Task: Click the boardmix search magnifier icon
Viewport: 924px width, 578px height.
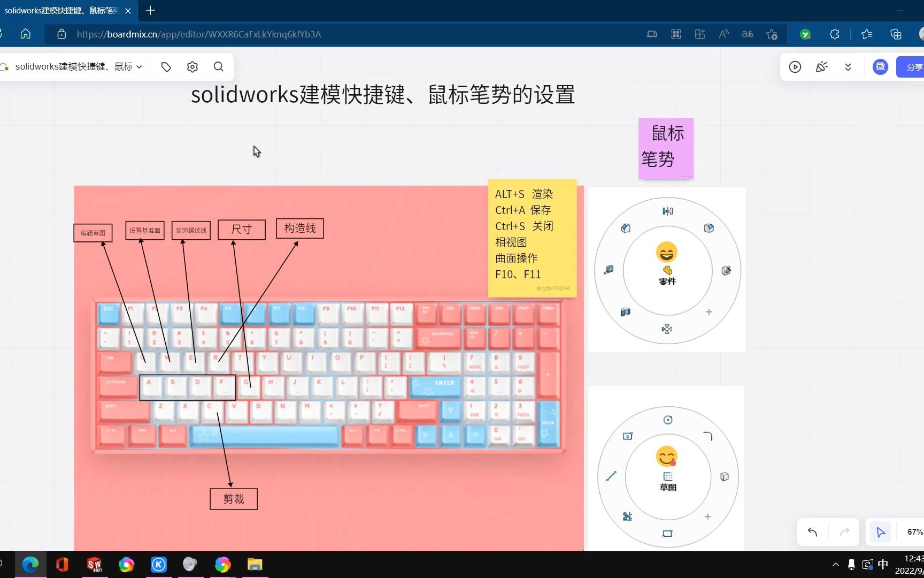Action: coord(219,67)
